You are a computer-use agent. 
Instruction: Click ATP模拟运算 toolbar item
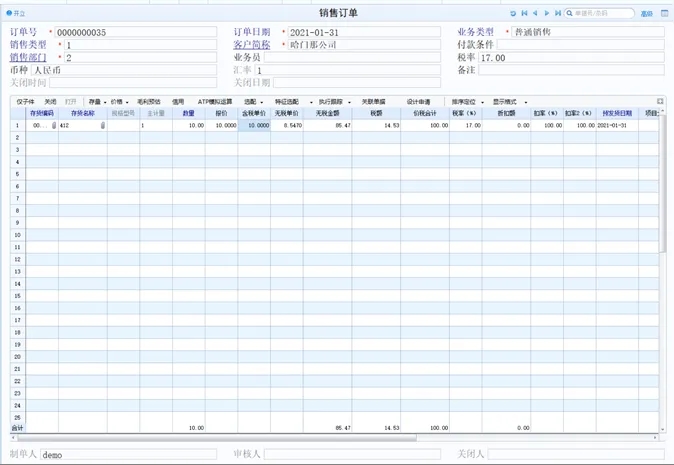click(214, 102)
